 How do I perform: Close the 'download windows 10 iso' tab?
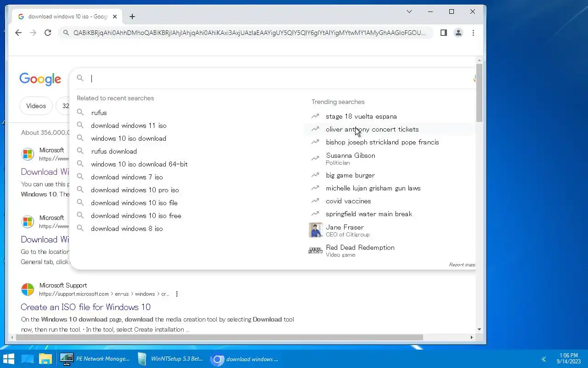[115, 17]
